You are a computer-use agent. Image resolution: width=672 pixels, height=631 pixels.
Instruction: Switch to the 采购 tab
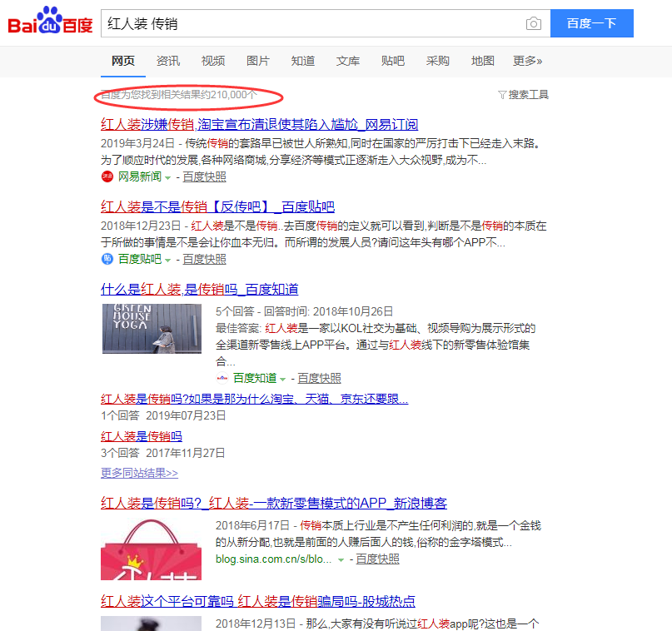(437, 61)
